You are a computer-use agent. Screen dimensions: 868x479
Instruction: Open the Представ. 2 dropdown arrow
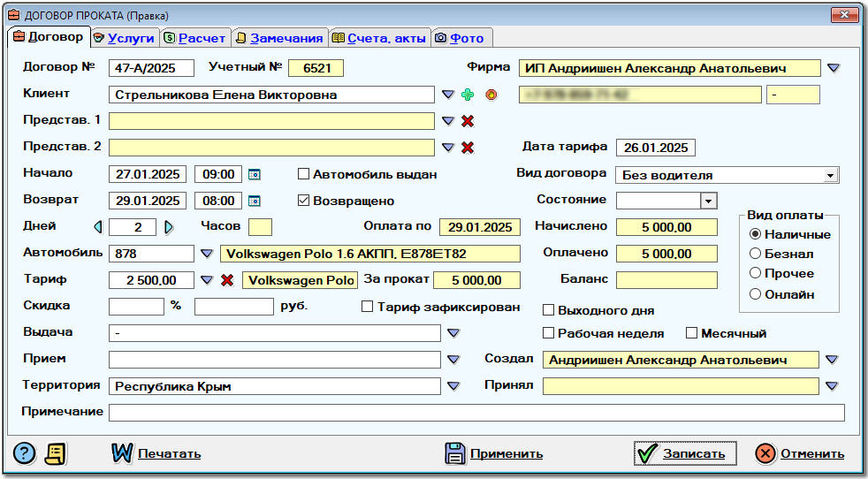pyautogui.click(x=448, y=148)
